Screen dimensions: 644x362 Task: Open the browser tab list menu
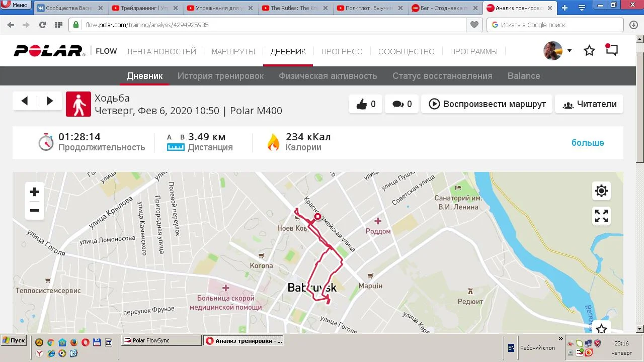582,8
